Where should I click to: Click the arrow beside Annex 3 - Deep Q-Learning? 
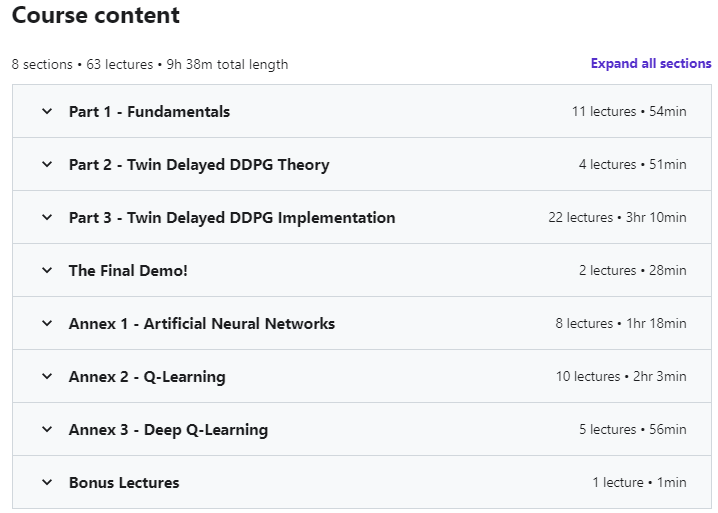[47, 430]
